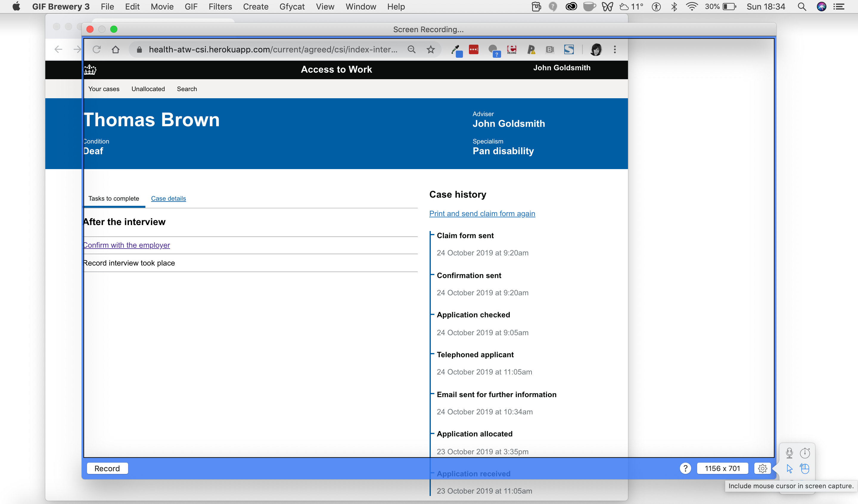This screenshot has width=858, height=504.
Task: Open the accessibility menu bar icon
Action: tap(656, 7)
